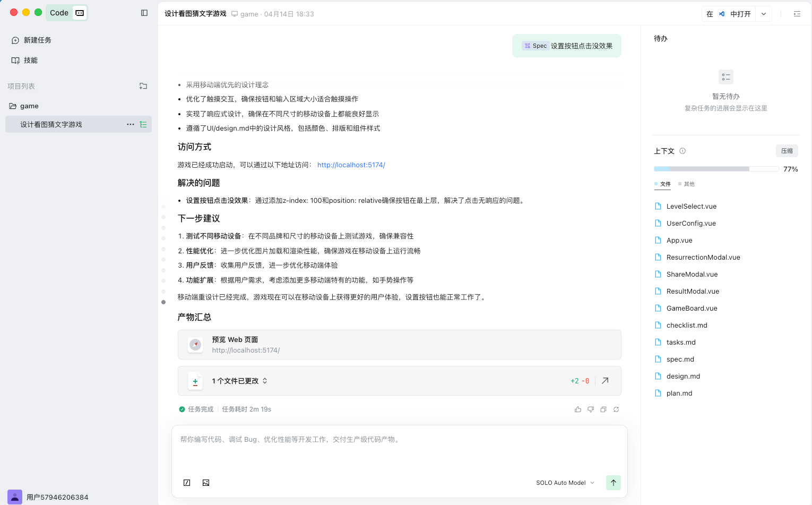The height and width of the screenshot is (505, 812).
Task: Click the 压缩 context button
Action: (787, 151)
